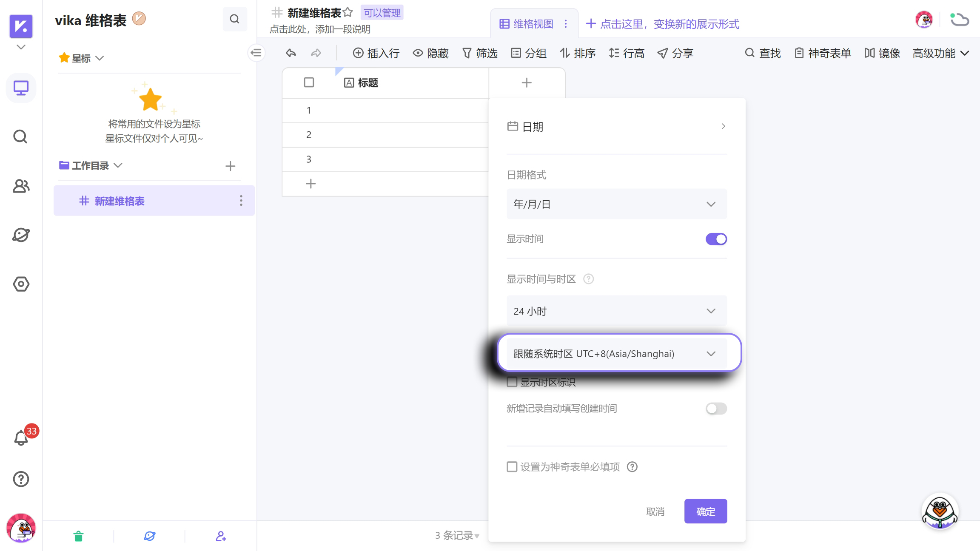
Task: Open the 年/月/日 date format dropdown
Action: (x=616, y=204)
